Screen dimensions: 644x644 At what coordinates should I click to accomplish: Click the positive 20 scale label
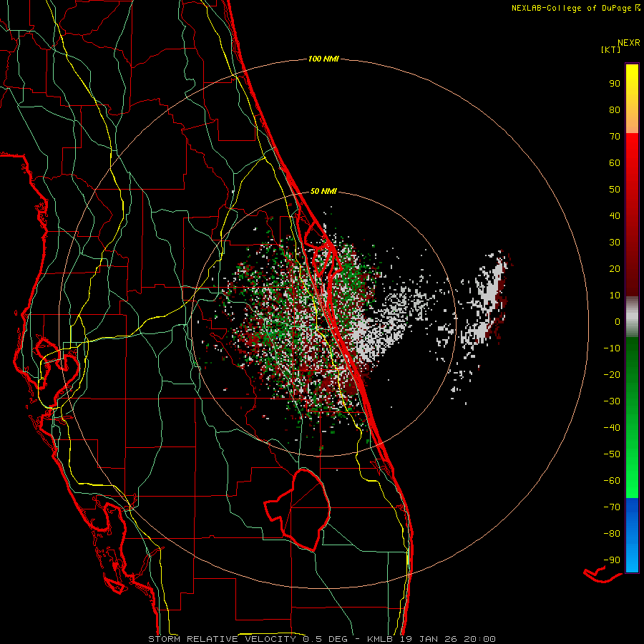click(x=615, y=269)
